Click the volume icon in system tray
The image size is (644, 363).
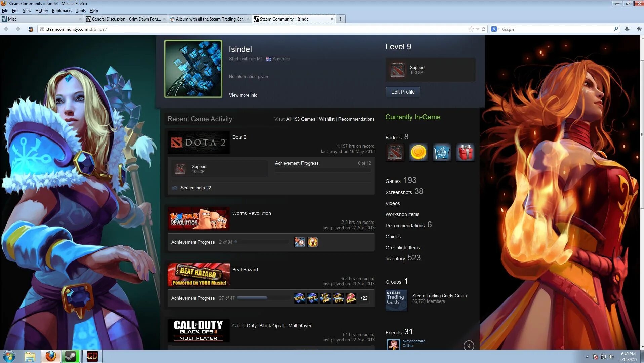(611, 357)
